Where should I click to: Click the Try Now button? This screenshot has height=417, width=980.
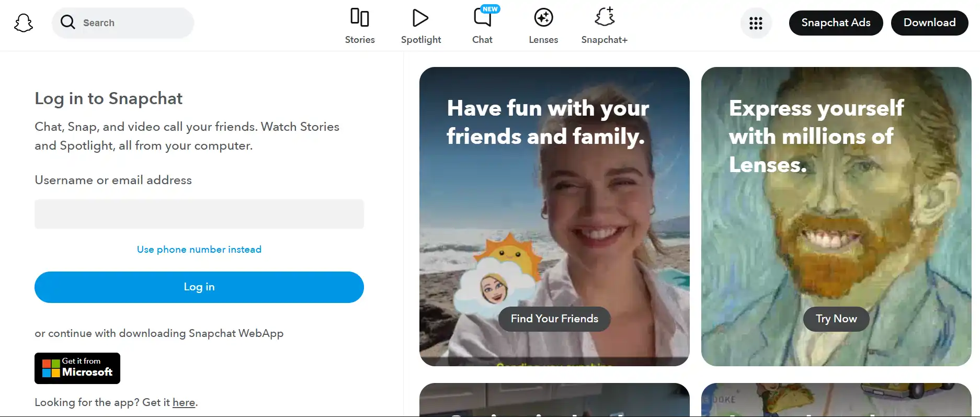(x=836, y=319)
